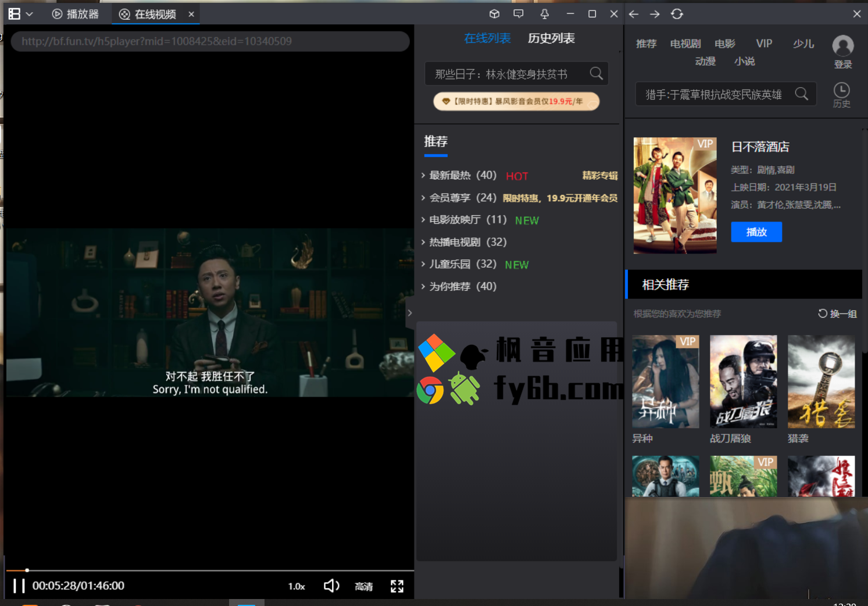The height and width of the screenshot is (606, 868).
Task: Click the pin icon in title bar
Action: pyautogui.click(x=545, y=14)
